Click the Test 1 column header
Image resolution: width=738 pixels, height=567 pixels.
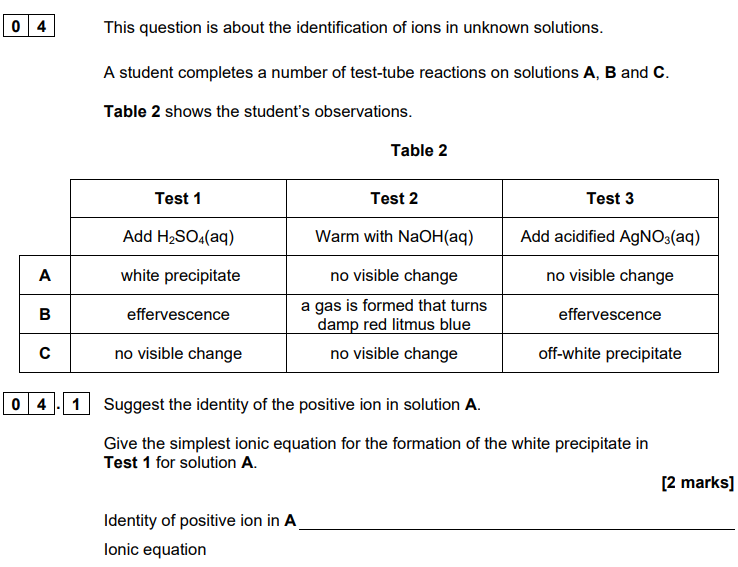(178, 198)
